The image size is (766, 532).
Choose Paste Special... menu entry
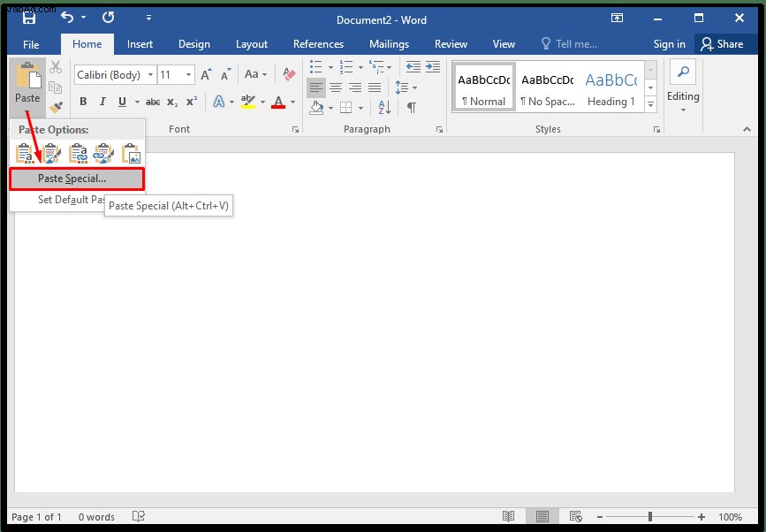pos(77,179)
